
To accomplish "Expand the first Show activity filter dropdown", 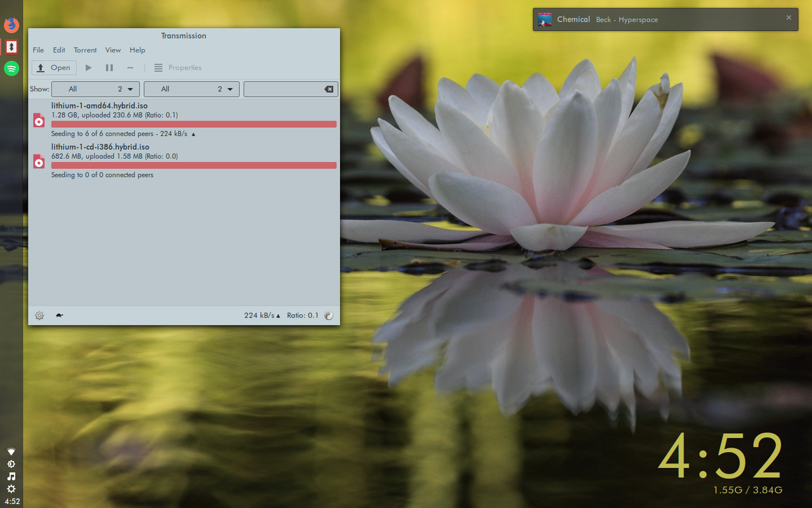I will point(96,90).
